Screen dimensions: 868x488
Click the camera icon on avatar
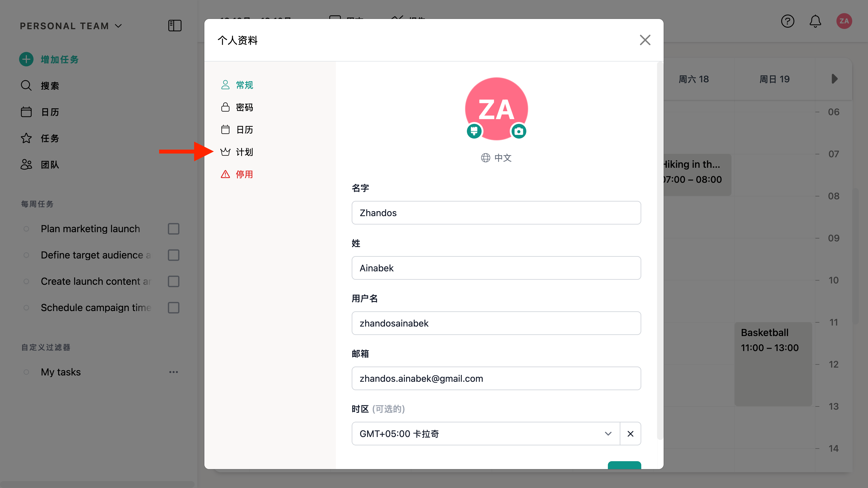(519, 131)
